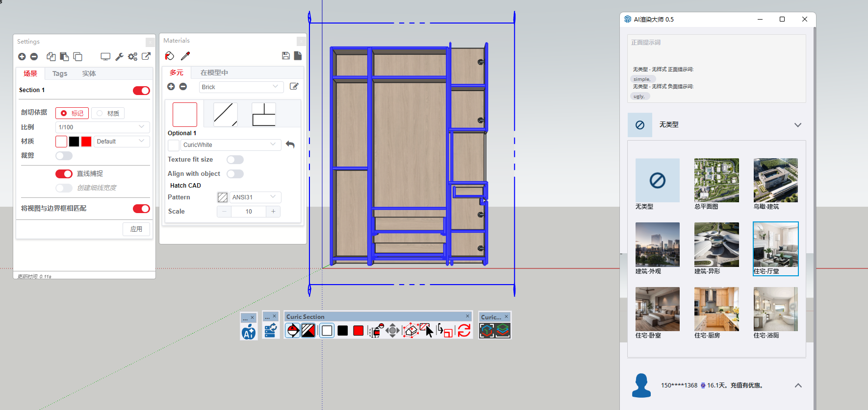Select the black material swatch in Settings

[x=74, y=142]
